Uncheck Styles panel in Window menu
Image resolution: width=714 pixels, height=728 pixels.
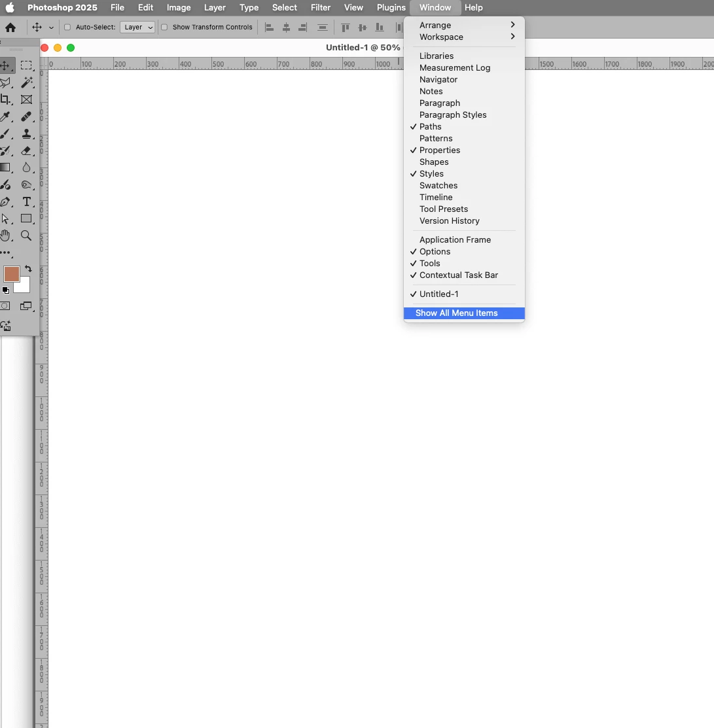coord(464,173)
